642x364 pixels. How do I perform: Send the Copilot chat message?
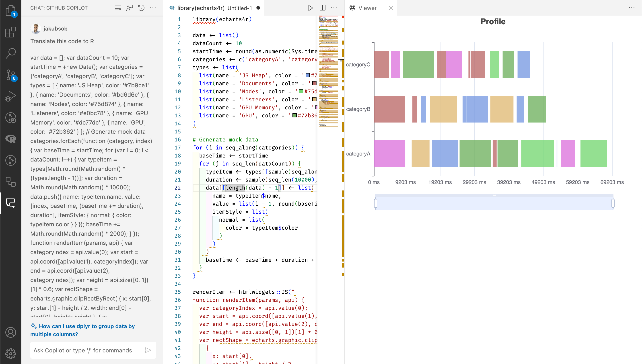click(148, 350)
